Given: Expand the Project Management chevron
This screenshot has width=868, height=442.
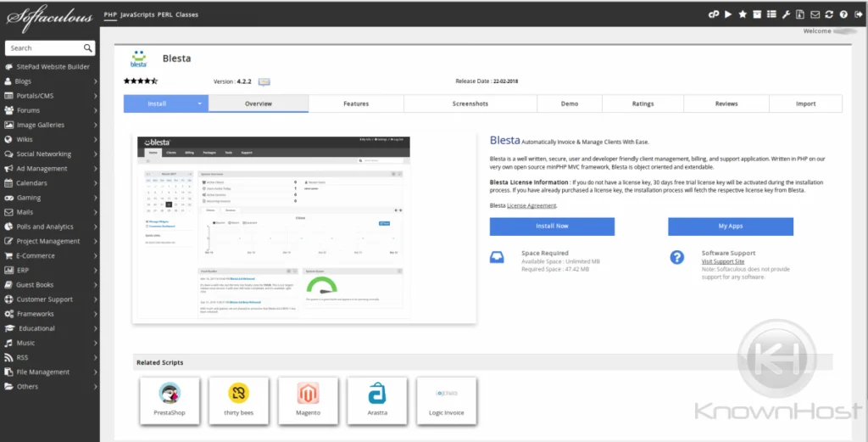Looking at the screenshot, I should pyautogui.click(x=95, y=241).
